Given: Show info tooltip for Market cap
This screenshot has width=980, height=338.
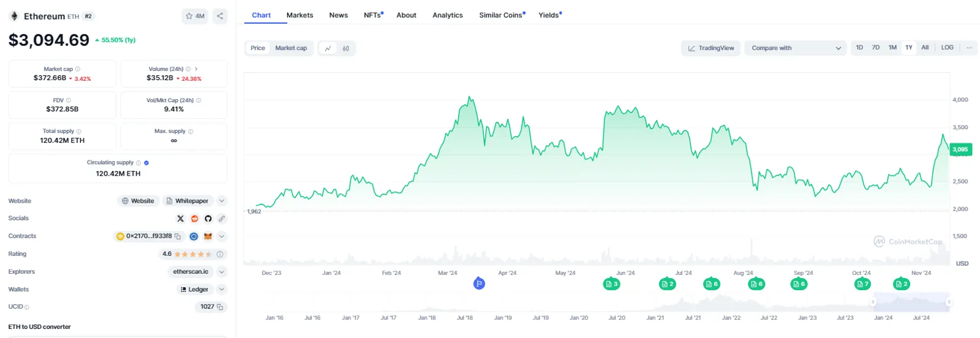Looking at the screenshot, I should [78, 69].
